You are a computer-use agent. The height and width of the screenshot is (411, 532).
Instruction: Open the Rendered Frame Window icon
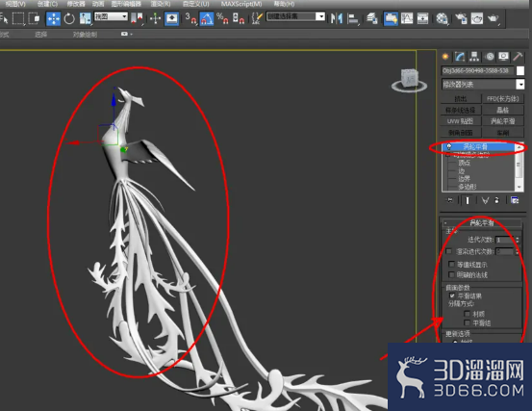pos(477,18)
